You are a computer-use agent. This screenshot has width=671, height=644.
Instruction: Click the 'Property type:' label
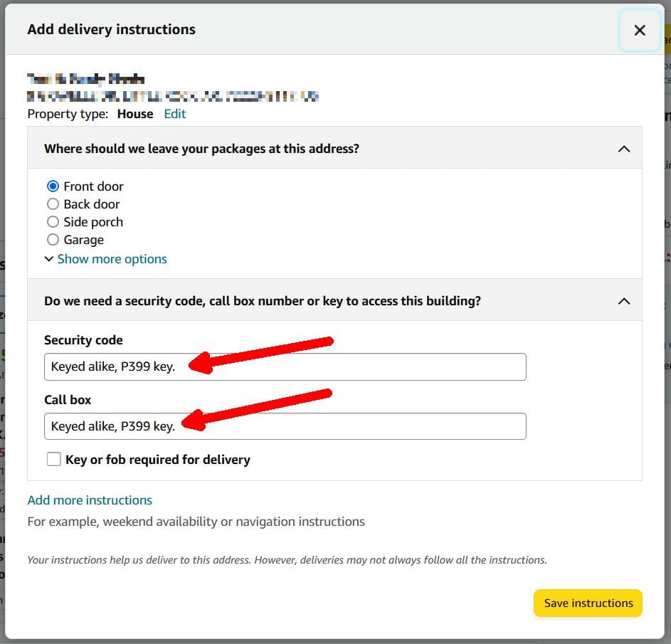(x=68, y=115)
